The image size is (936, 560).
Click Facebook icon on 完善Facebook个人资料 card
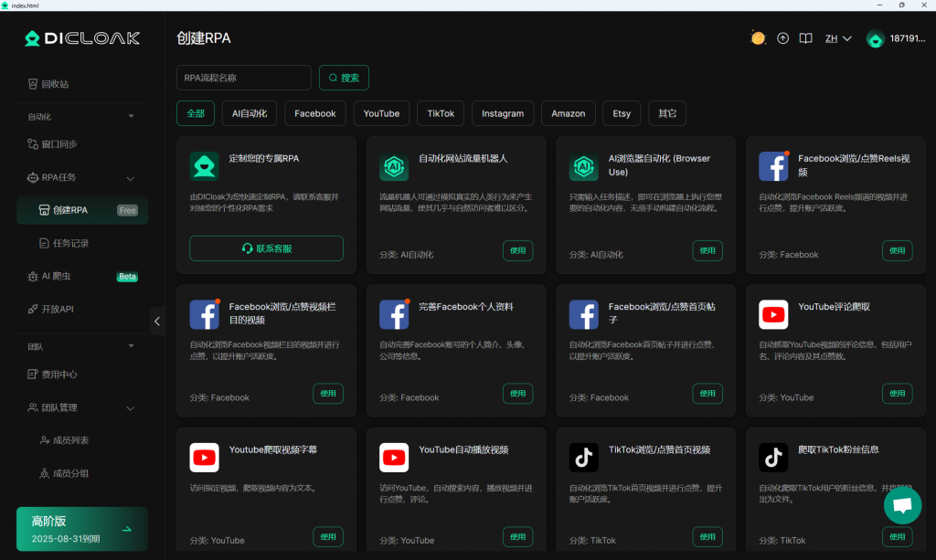[x=394, y=314]
